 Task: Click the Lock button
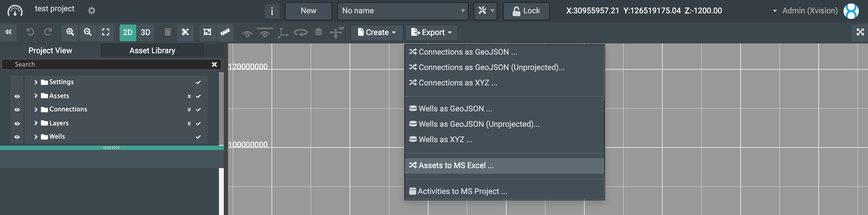click(x=526, y=11)
